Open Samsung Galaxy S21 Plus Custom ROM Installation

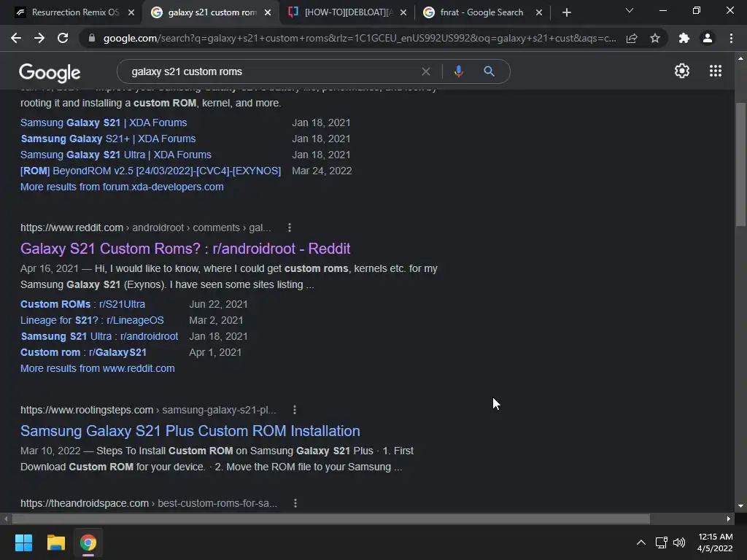click(190, 430)
